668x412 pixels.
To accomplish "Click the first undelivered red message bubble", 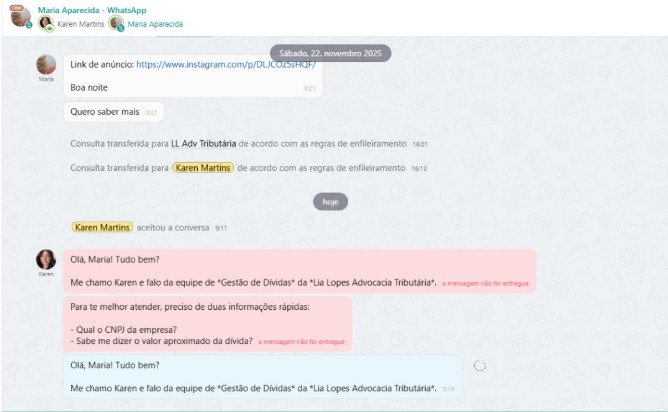I will 299,271.
